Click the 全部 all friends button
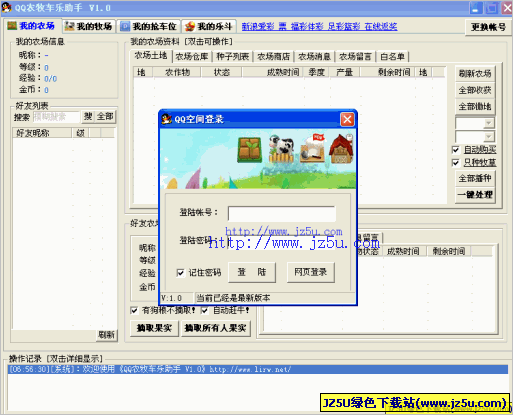Screen dimensions: 513x415 coord(105,116)
